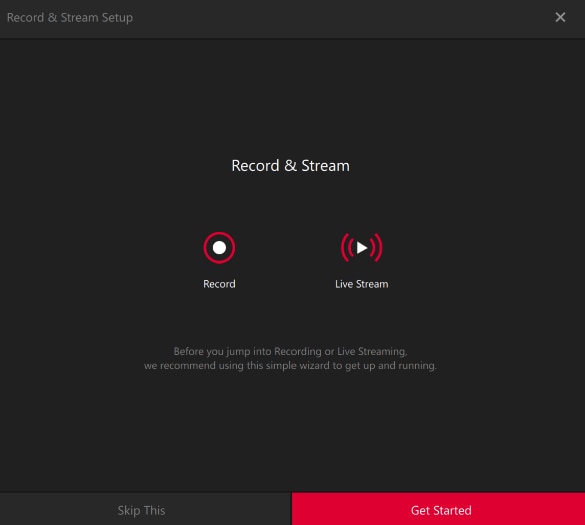Click the 'Before you jump into Recording' line
This screenshot has height=525, width=585.
pos(290,351)
